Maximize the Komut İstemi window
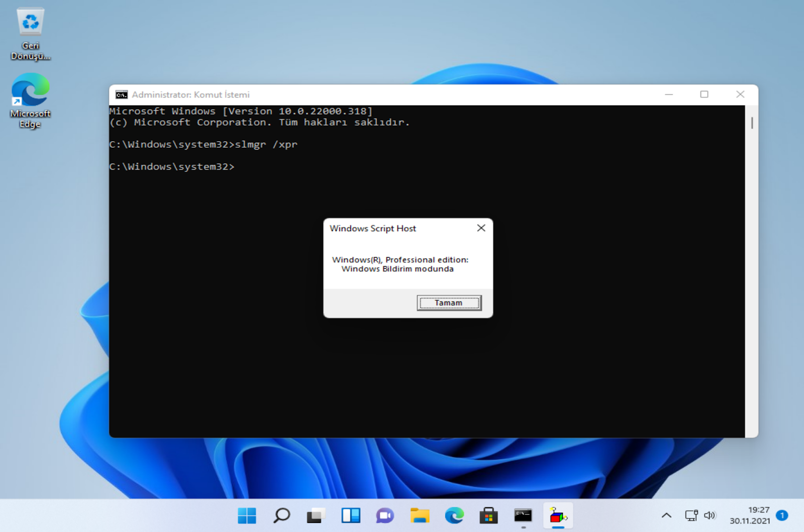Screen dimensions: 804x532 705,94
